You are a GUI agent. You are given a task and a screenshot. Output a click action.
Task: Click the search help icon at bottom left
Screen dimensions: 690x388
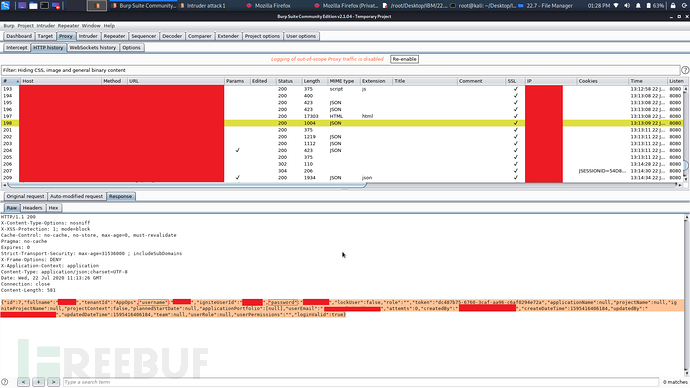click(x=5, y=382)
